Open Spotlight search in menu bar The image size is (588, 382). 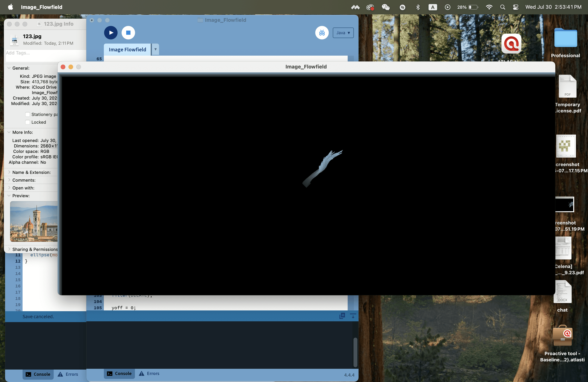click(502, 7)
